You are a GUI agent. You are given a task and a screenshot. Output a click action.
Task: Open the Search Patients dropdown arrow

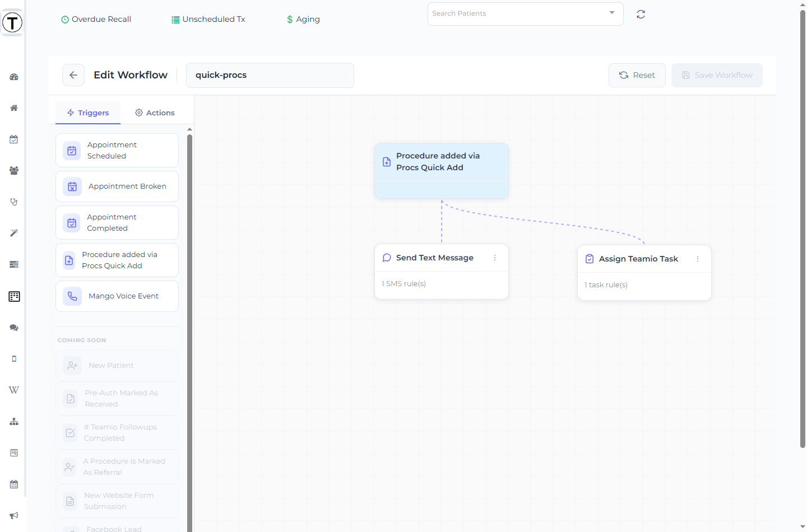click(612, 13)
